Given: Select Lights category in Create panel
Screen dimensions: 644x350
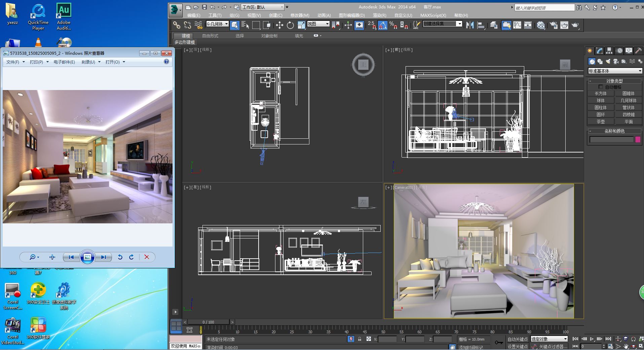Looking at the screenshot, I should (608, 61).
